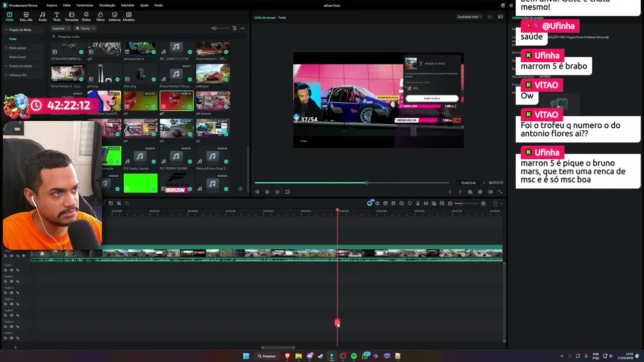644x362 pixels.
Task: Expand Presets de edição section
Action: [6, 66]
